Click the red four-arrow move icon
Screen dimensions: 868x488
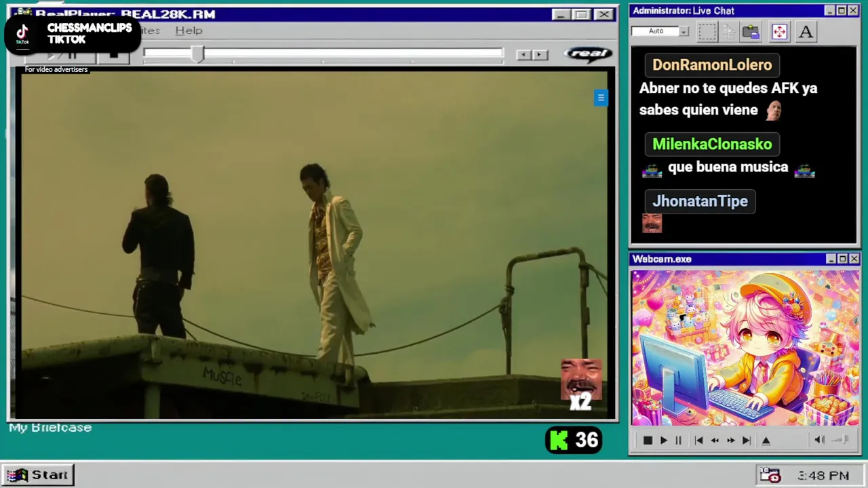pyautogui.click(x=779, y=32)
